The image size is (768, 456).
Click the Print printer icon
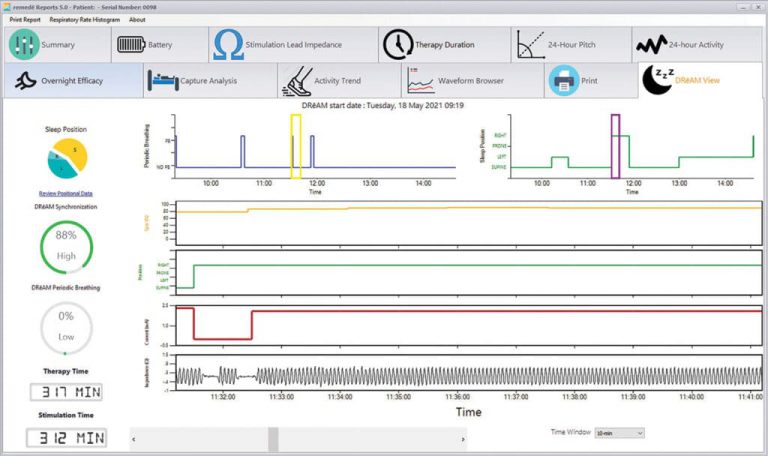click(564, 81)
